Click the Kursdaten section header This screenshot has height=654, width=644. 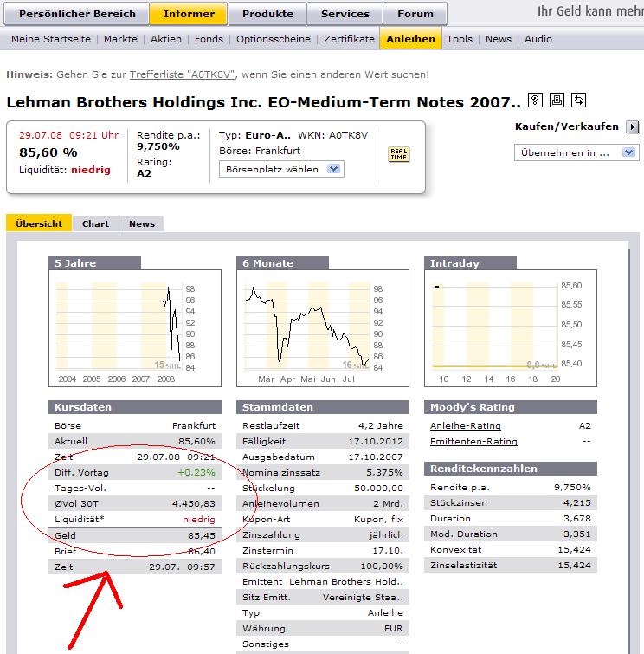tap(135, 407)
